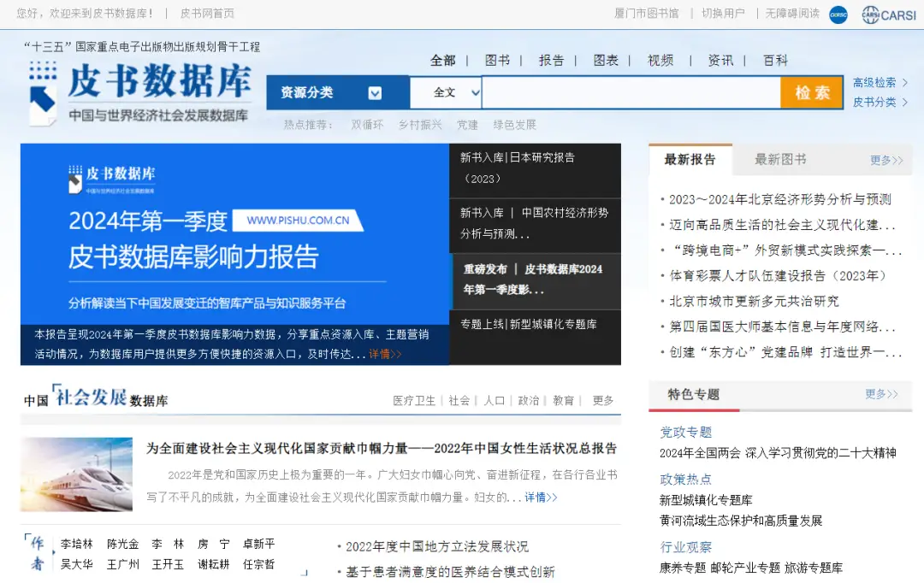Click 医疗卫生 in 社会发展 header
Image resolution: width=924 pixels, height=583 pixels.
pos(414,400)
